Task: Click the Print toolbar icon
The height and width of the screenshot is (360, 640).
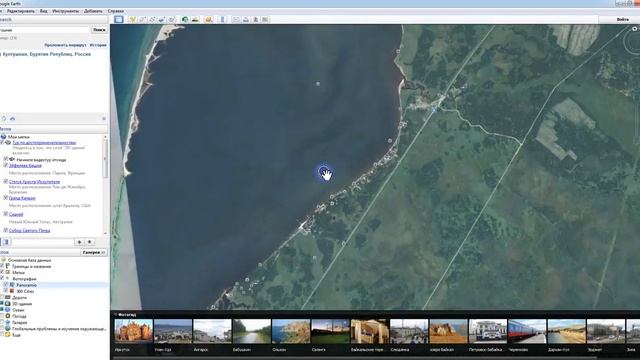Action: (246, 19)
